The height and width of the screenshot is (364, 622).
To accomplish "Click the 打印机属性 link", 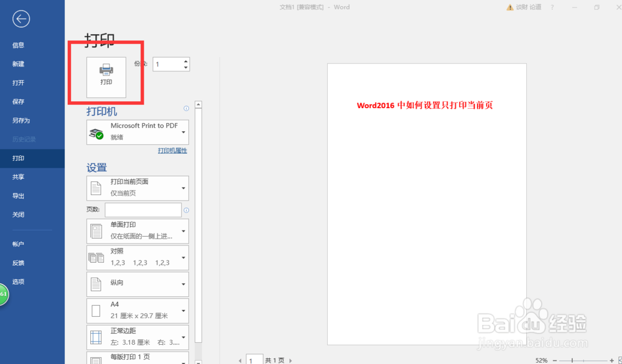I will coord(172,150).
